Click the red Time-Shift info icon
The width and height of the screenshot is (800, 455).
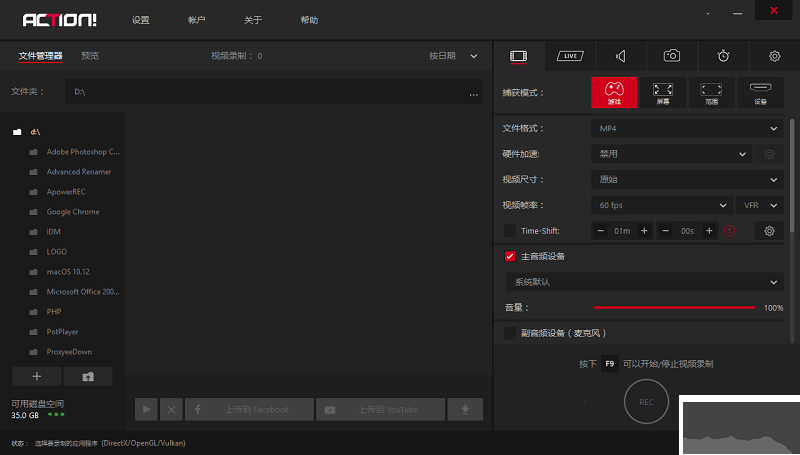pos(729,231)
